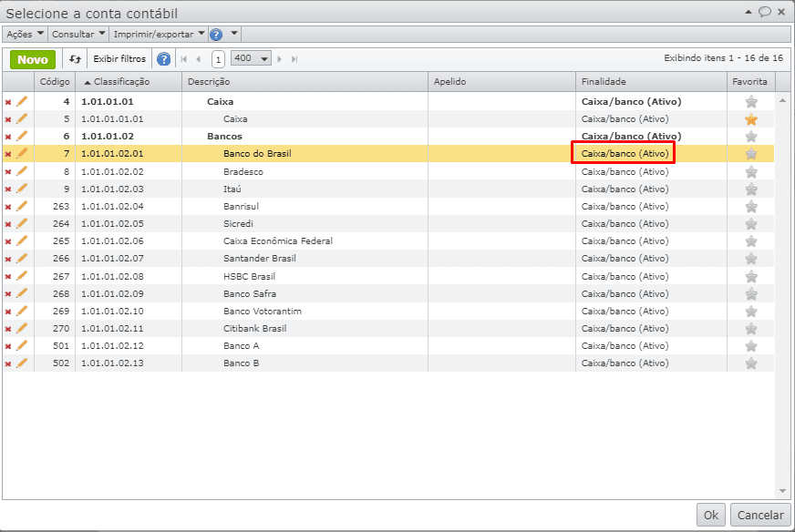Unfavorite the Caixa account star
Image resolution: width=795 pixels, height=532 pixels.
coord(751,119)
